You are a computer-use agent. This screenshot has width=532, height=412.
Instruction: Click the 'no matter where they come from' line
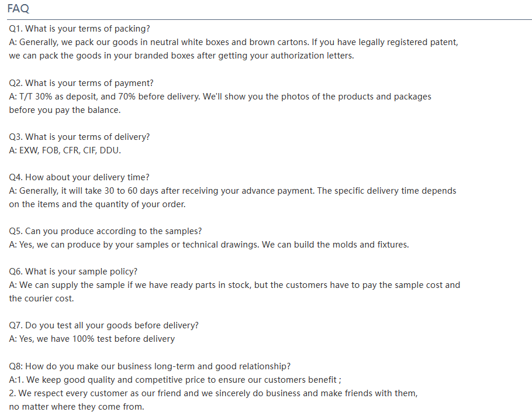click(x=77, y=407)
